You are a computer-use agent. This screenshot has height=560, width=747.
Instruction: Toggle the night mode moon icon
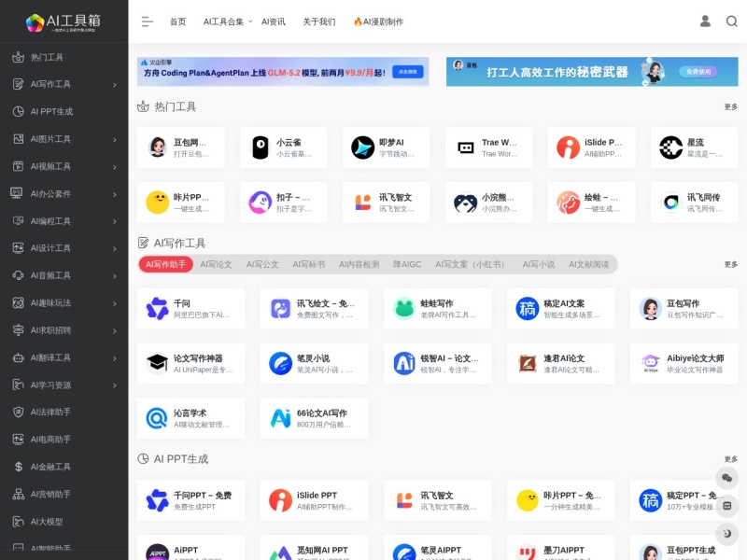pos(727,533)
